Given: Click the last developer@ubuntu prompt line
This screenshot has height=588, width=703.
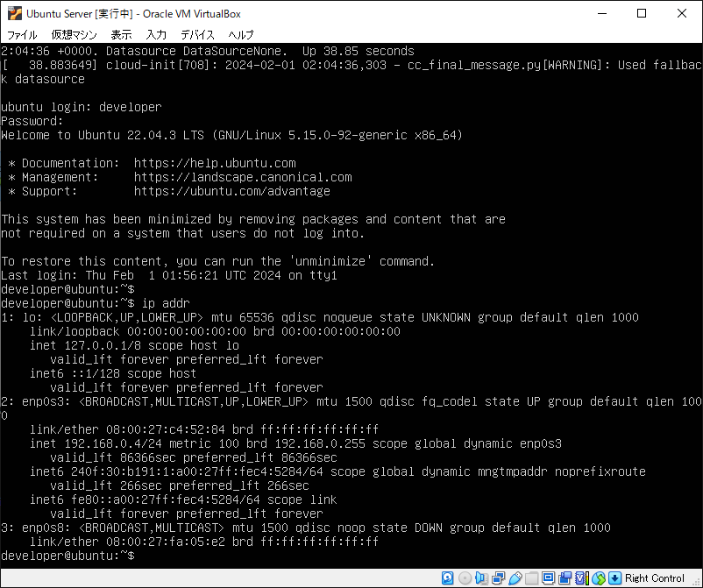Looking at the screenshot, I should coord(67,556).
